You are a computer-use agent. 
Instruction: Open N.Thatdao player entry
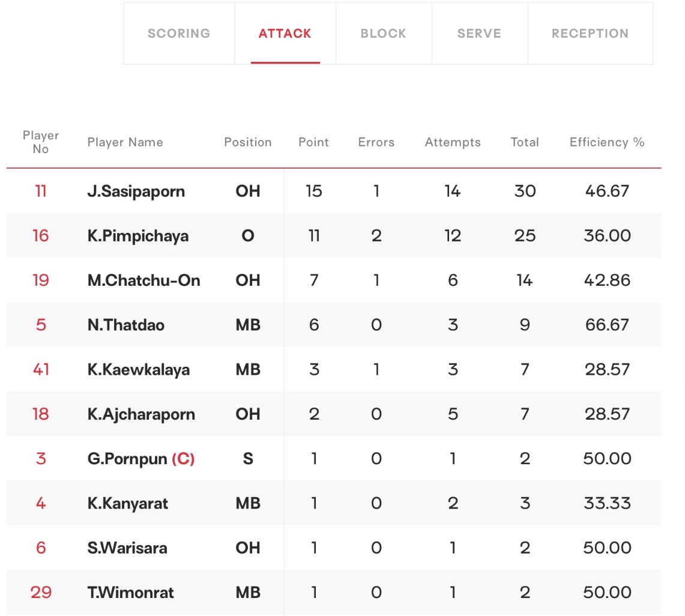[x=126, y=325]
